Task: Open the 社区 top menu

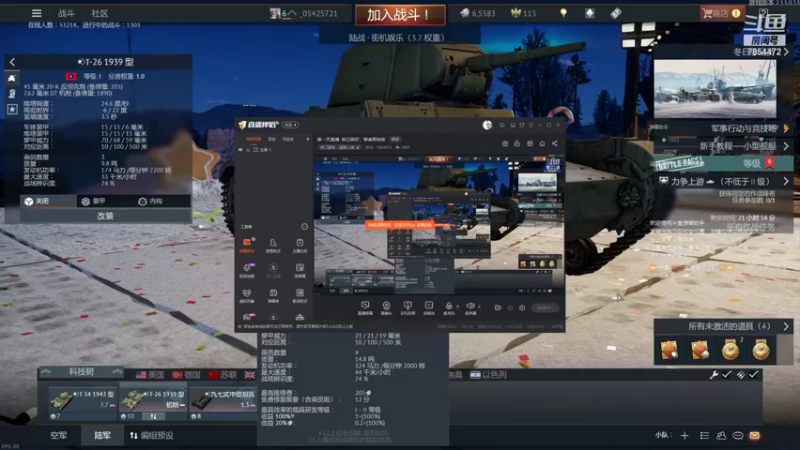Action: pyautogui.click(x=99, y=13)
